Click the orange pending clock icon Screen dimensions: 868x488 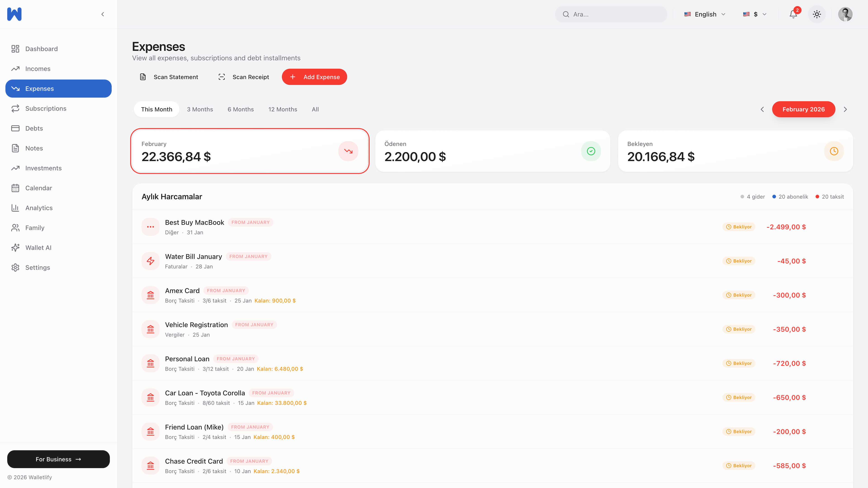tap(834, 151)
